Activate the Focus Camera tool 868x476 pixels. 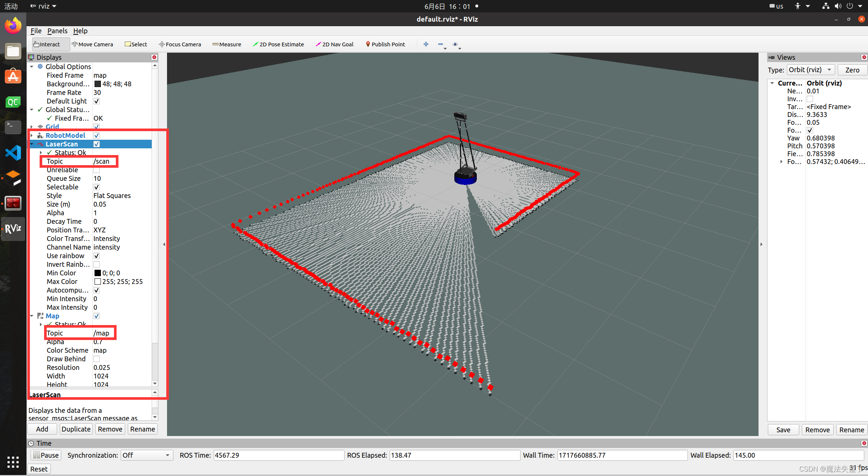click(x=180, y=44)
